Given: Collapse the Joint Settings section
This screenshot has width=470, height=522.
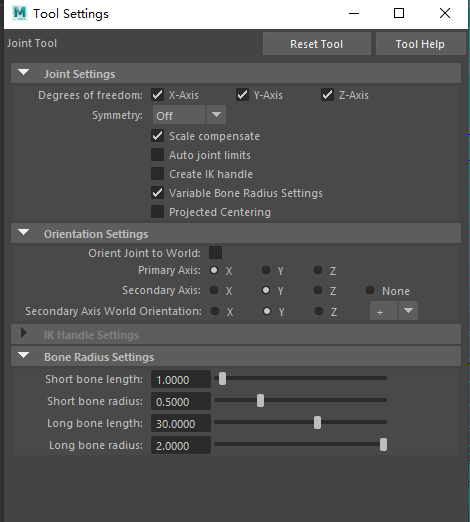Looking at the screenshot, I should tap(23, 72).
